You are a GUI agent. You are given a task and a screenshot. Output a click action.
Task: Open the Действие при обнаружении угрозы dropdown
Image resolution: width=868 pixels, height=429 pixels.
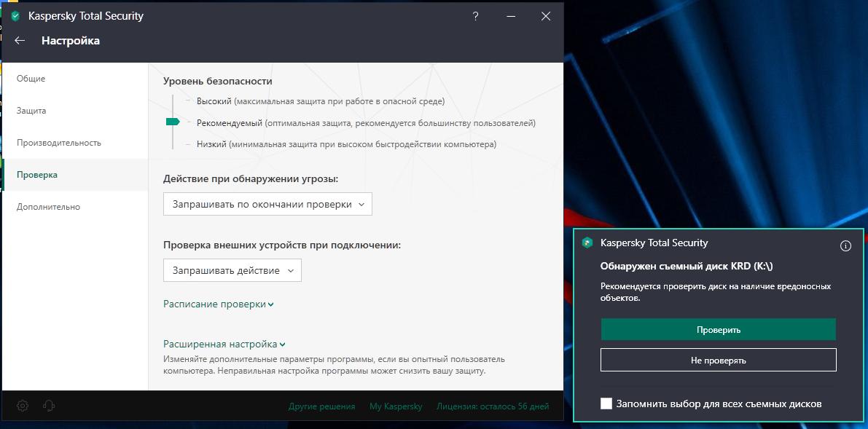point(267,204)
